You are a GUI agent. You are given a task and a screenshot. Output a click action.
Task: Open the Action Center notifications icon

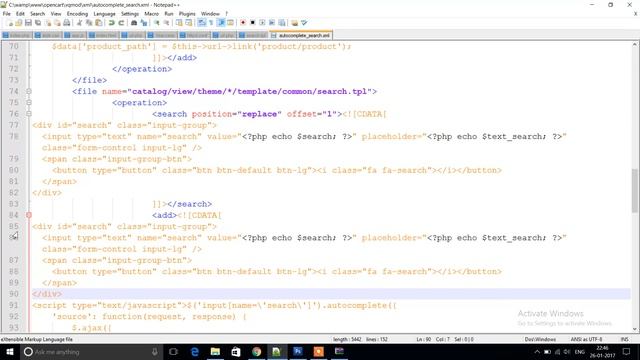click(x=627, y=351)
